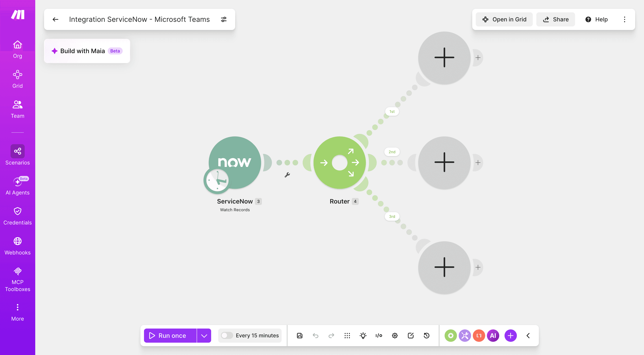The height and width of the screenshot is (355, 644).
Task: Collapse the favorites toolbar chevron
Action: pos(528,335)
